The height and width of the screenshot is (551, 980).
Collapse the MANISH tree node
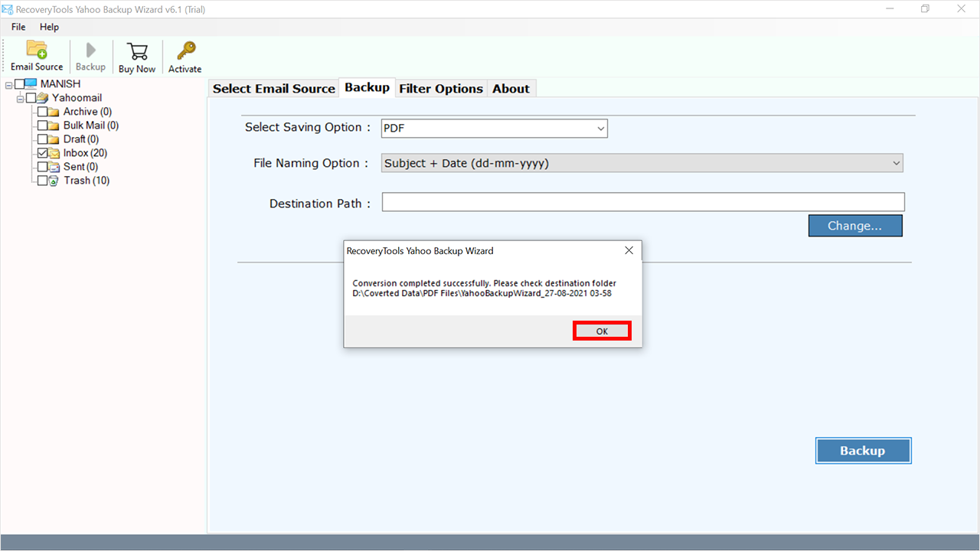(x=9, y=84)
